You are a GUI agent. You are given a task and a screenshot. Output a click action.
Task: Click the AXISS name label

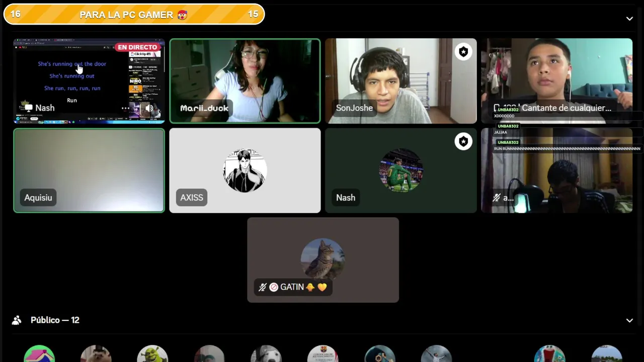(192, 198)
